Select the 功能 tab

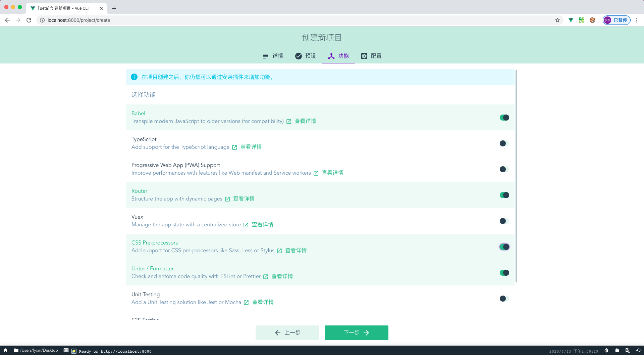pyautogui.click(x=338, y=56)
